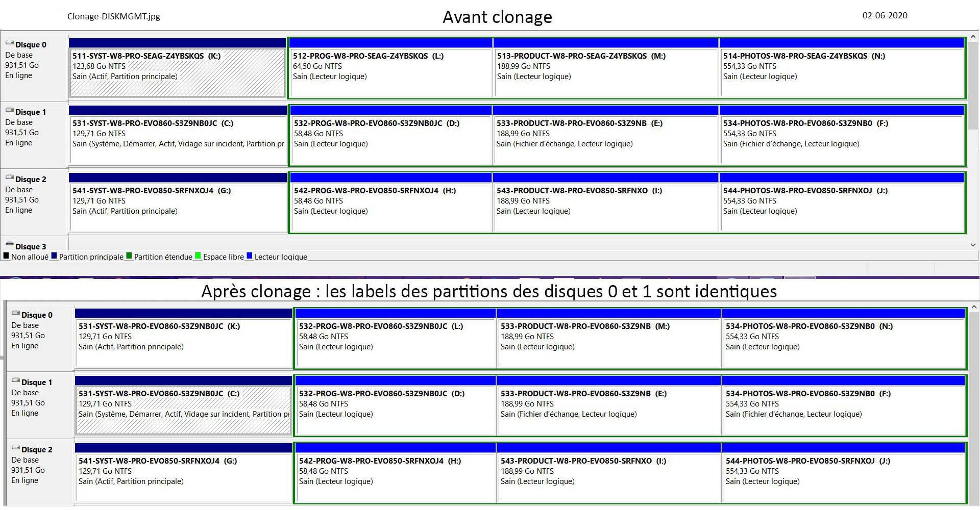The image size is (980, 510).
Task: Click the Disque 2 drive icon under Après clonage
Action: 15,448
